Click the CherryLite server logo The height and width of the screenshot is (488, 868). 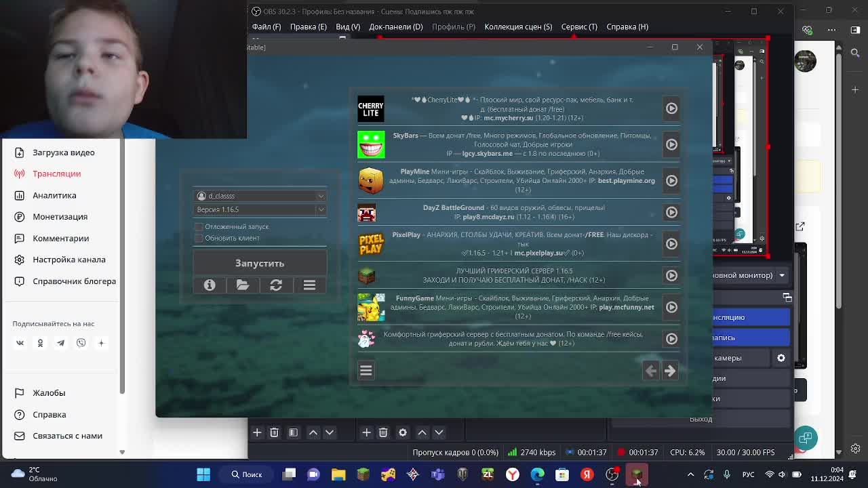click(x=371, y=108)
